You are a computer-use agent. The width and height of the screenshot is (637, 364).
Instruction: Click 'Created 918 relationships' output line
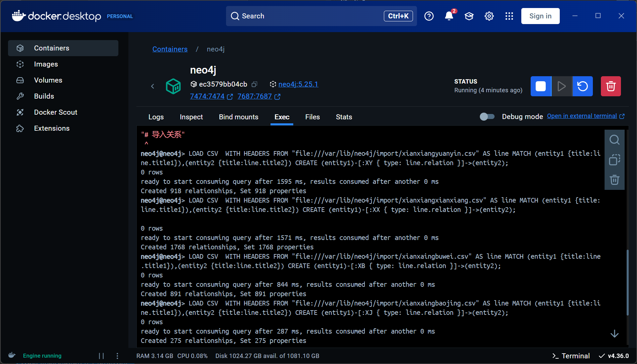pyautogui.click(x=223, y=191)
